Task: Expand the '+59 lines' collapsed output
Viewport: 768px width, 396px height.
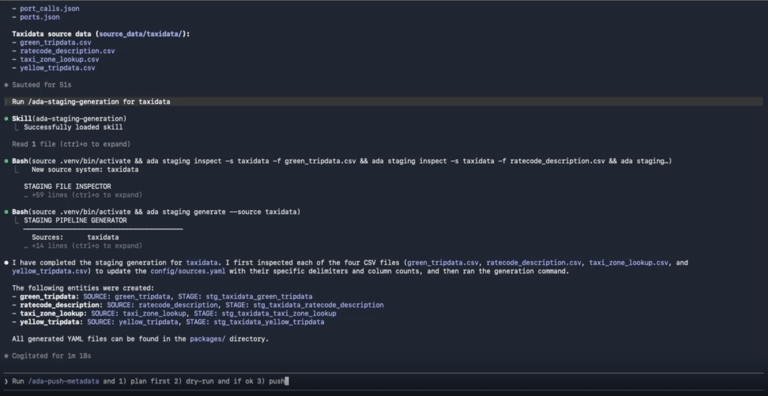Action: (83, 195)
